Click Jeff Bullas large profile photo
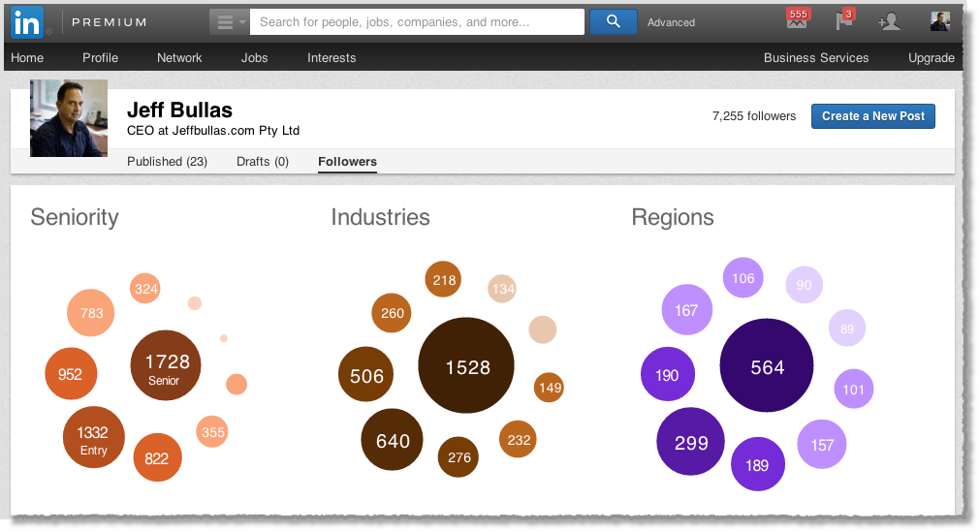 pyautogui.click(x=69, y=118)
